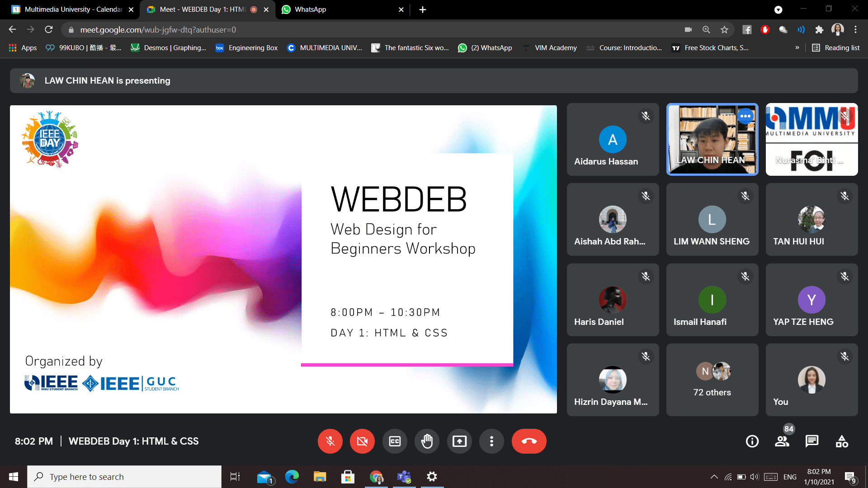Show everyone participants panel

tap(782, 441)
